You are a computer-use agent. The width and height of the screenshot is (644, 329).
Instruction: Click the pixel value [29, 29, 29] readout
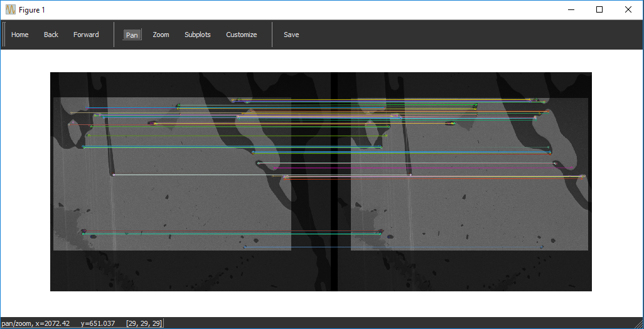(144, 323)
